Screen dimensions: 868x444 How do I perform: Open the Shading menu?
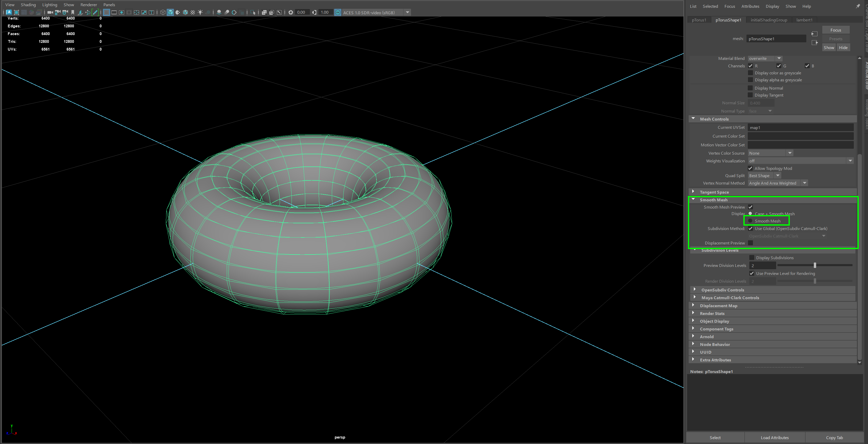[28, 5]
